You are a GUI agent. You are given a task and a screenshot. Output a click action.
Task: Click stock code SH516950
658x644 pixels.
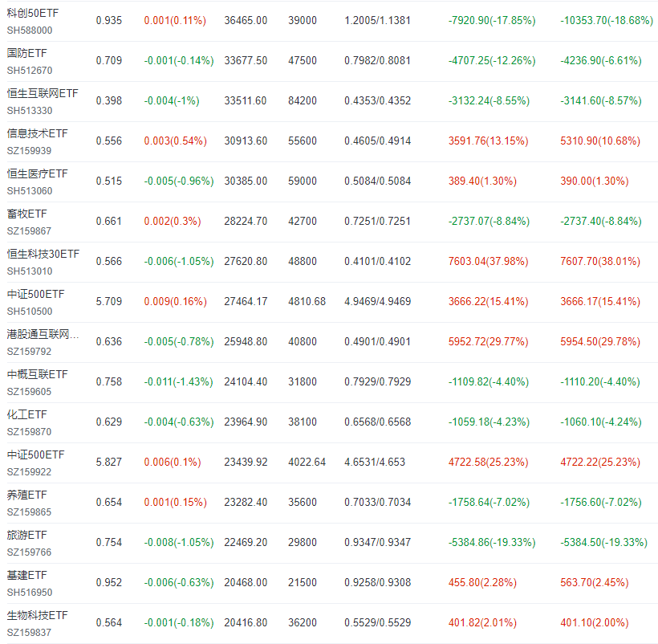point(30,593)
